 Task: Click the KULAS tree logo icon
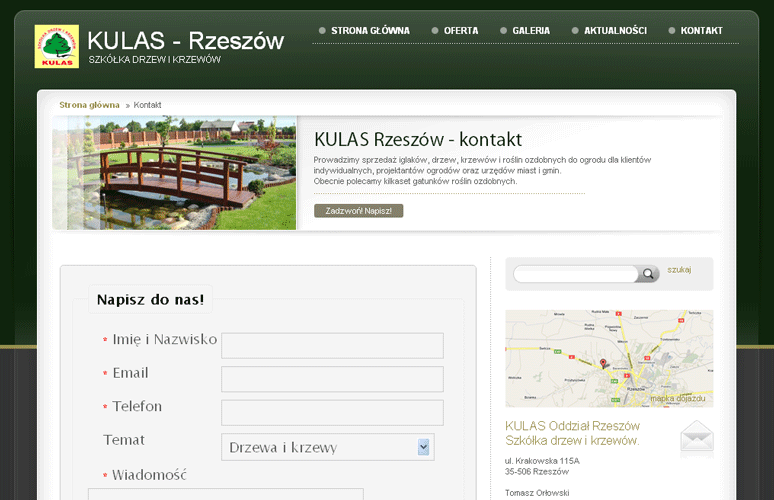coord(57,46)
